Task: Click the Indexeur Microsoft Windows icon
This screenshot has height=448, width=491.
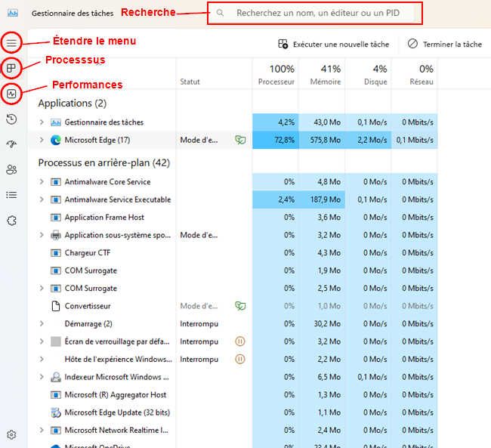Action: pyautogui.click(x=56, y=377)
